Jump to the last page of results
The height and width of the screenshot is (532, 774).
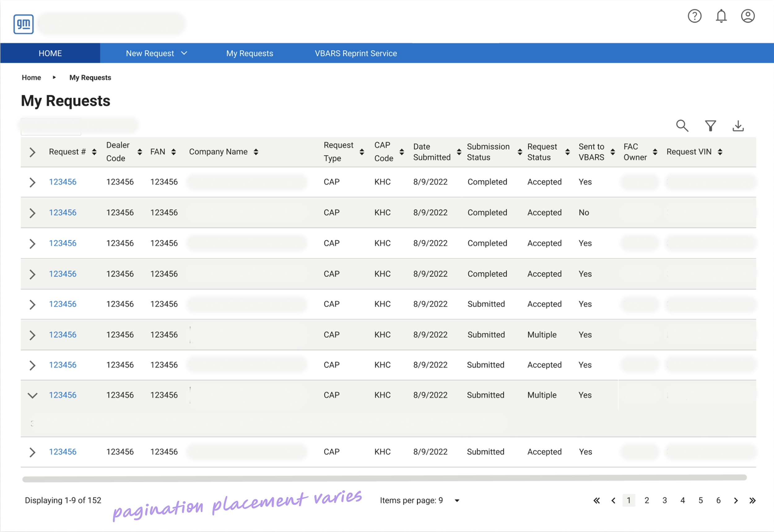(752, 500)
